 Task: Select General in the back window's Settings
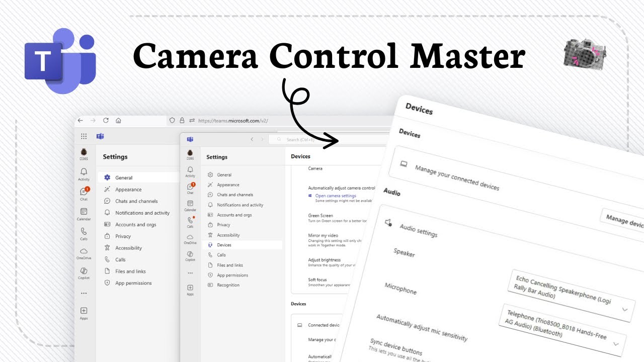[x=138, y=177]
